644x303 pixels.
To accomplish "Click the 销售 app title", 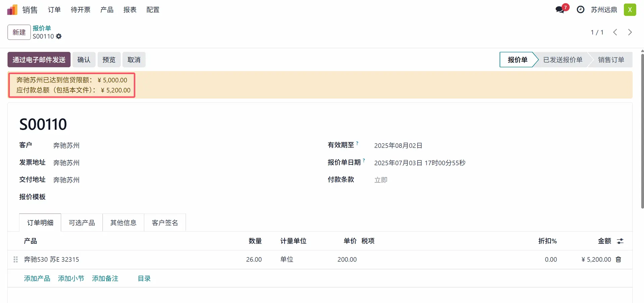I will [x=30, y=10].
